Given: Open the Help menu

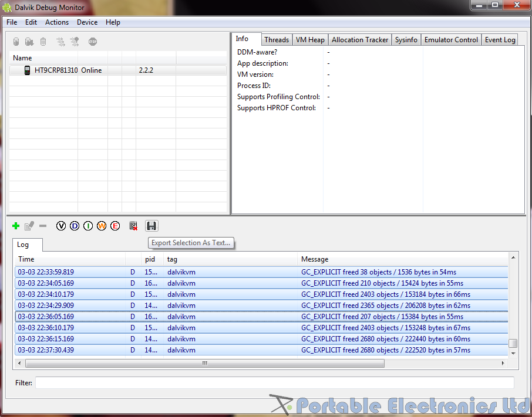Looking at the screenshot, I should tap(113, 22).
